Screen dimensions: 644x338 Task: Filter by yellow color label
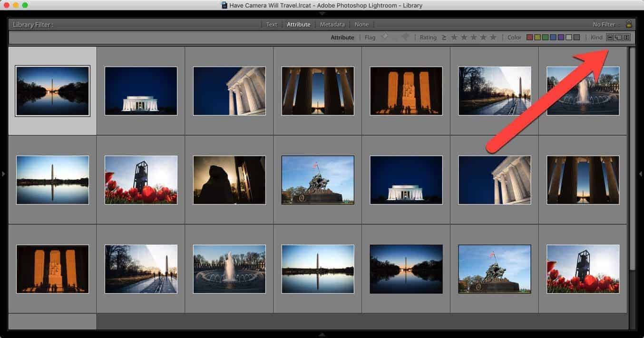[537, 37]
